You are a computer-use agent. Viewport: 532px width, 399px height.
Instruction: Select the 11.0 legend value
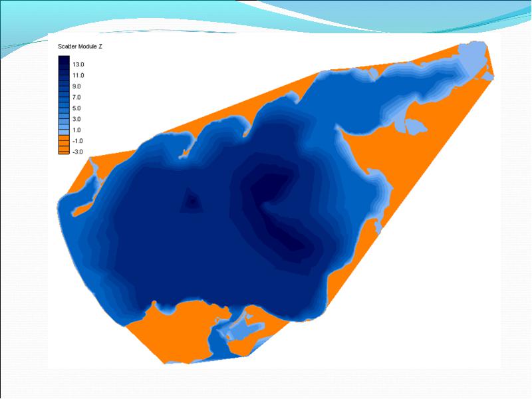[78, 75]
